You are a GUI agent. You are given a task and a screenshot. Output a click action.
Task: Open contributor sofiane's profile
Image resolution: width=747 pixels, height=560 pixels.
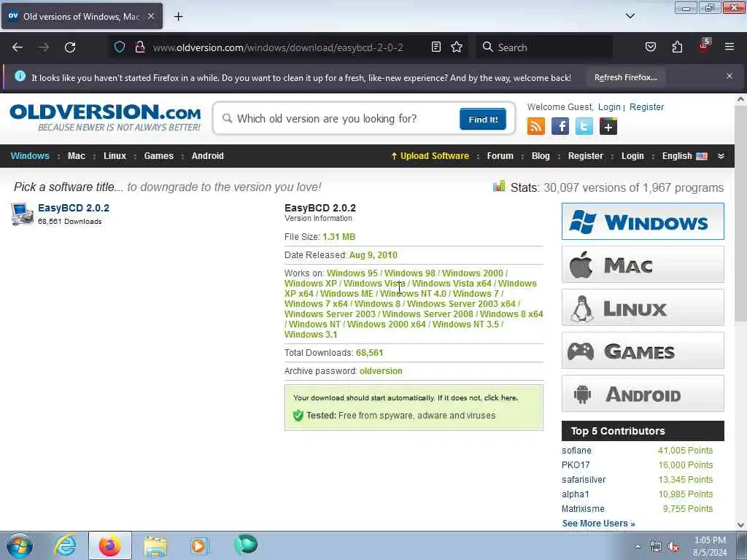(x=576, y=451)
